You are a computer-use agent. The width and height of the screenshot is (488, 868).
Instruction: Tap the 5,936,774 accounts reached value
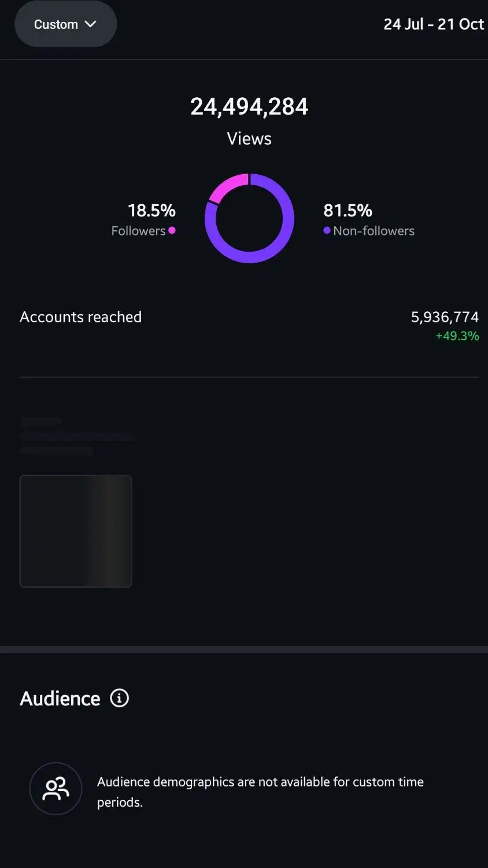(445, 317)
